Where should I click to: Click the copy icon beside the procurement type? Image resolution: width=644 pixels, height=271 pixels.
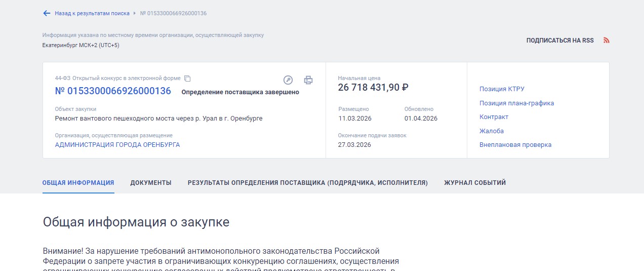(187, 79)
